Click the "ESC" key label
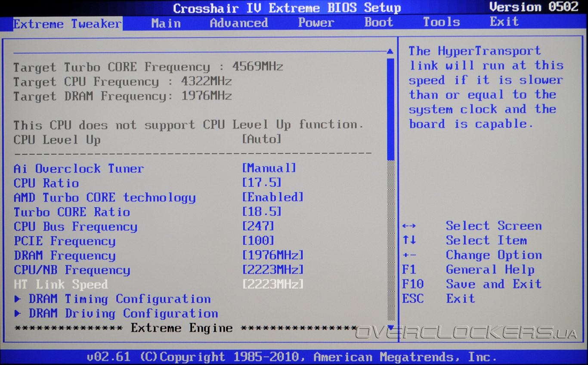Viewport: 588px width, 365px height. pyautogui.click(x=413, y=299)
